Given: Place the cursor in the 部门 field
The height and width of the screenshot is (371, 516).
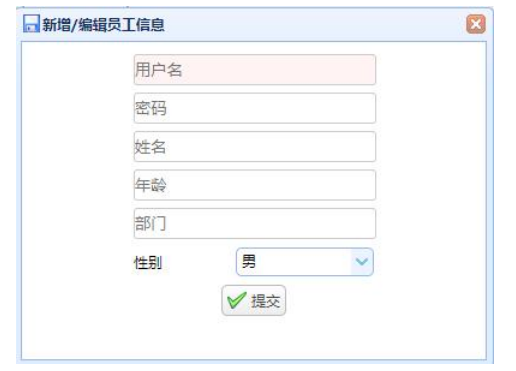Looking at the screenshot, I should [x=255, y=223].
